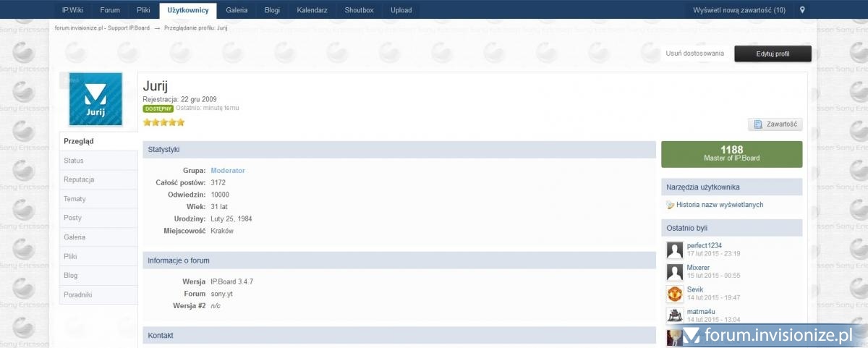Open perfect1234 username link
The height and width of the screenshot is (348, 868).
(x=705, y=246)
